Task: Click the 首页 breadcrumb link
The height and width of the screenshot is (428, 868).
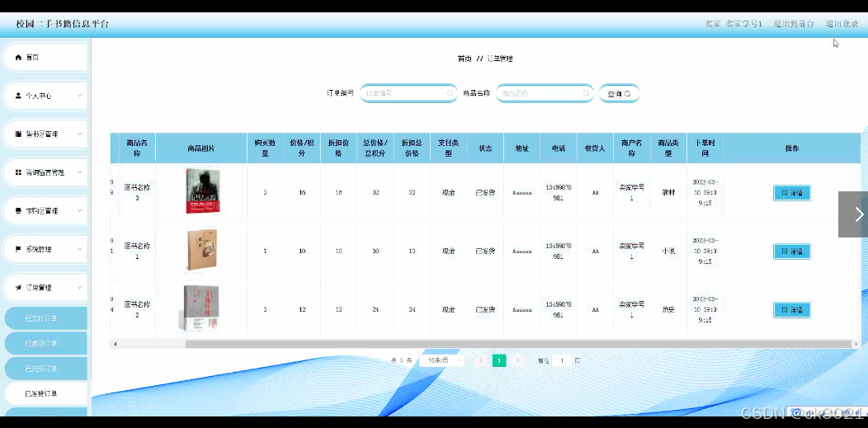Action: [465, 59]
